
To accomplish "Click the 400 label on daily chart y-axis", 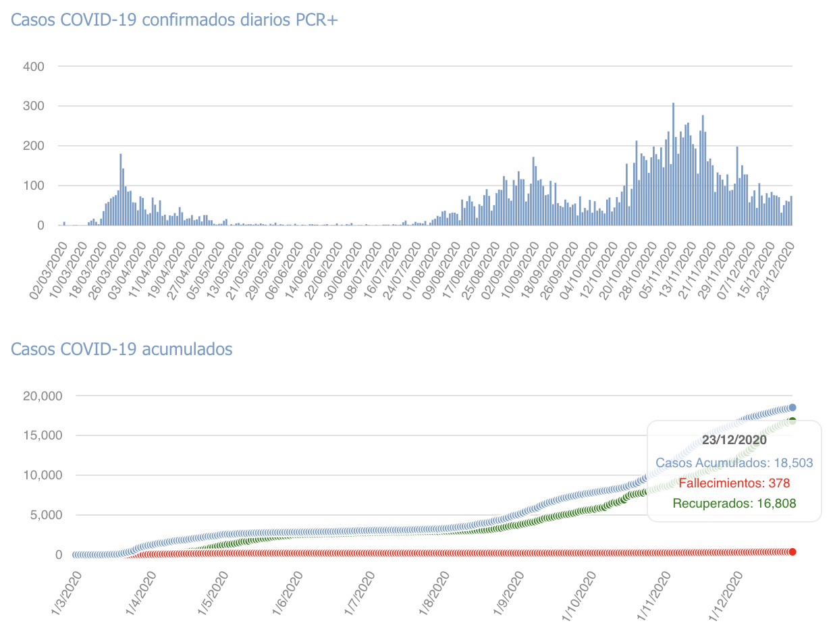I will coord(33,66).
